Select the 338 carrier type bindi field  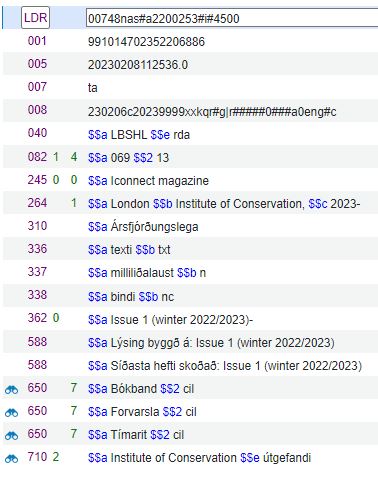(191, 296)
